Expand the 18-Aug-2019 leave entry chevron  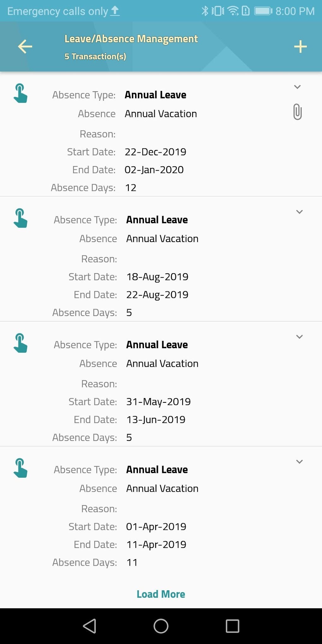[x=299, y=212]
